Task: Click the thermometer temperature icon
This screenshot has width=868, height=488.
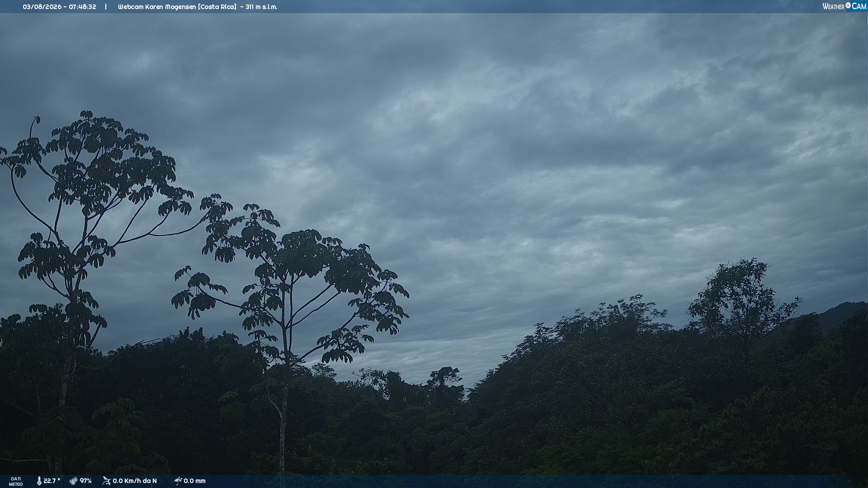Action: pos(39,481)
